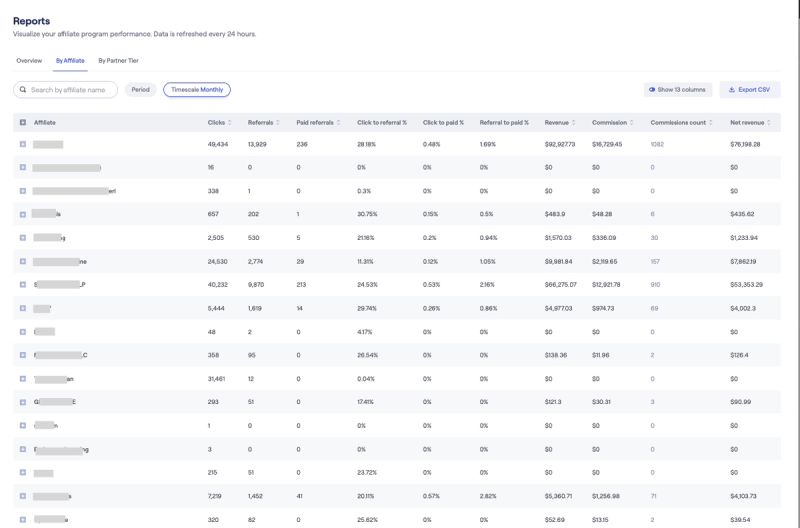Select the row with 2,505 clicks
The image size is (800, 528).
click(x=22, y=238)
